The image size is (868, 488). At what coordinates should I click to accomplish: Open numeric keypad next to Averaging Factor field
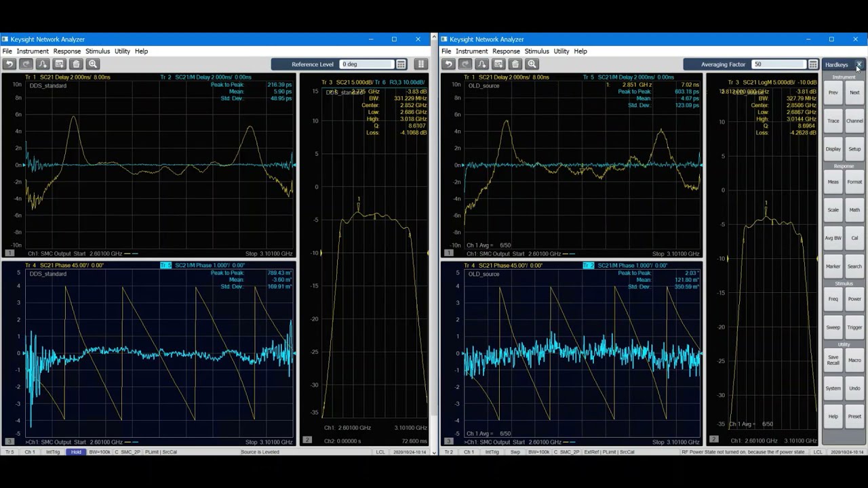[x=813, y=64]
